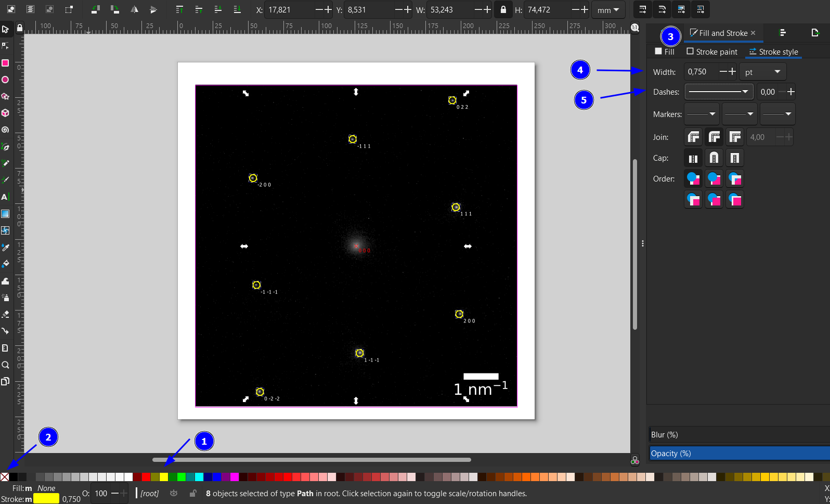The width and height of the screenshot is (830, 504).
Task: Select the Connector tool
Action: pos(5,331)
